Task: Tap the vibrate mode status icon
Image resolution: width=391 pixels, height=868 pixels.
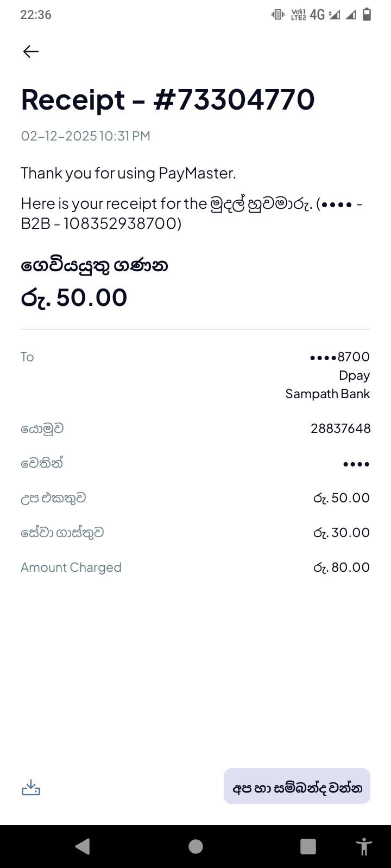Action: [x=278, y=15]
